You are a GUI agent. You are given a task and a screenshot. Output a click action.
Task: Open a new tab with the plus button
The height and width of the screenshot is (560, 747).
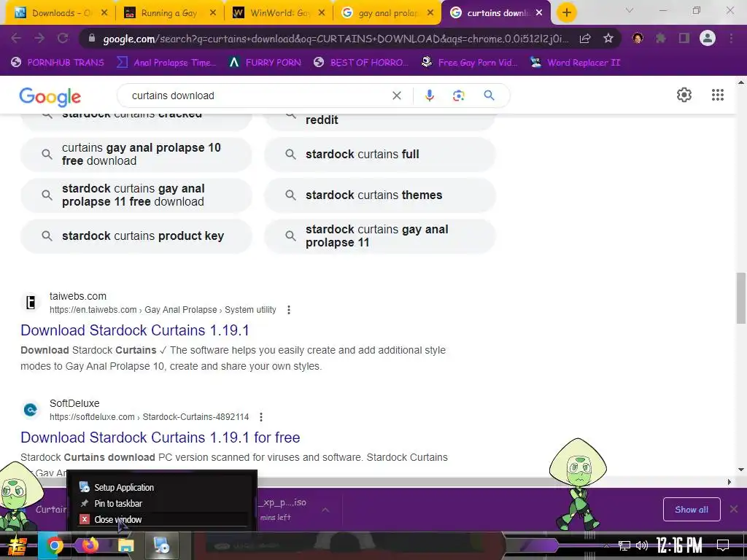566,13
